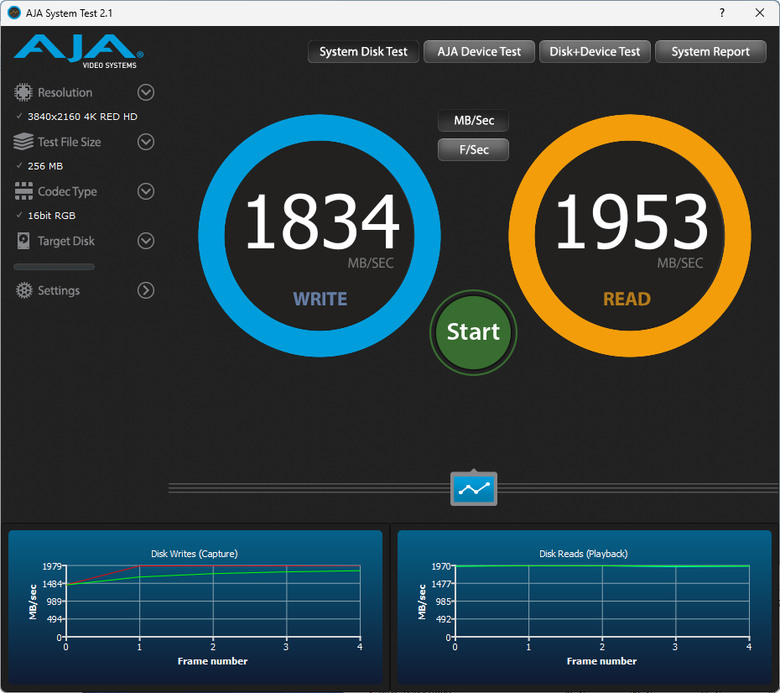
Task: Open the Settings panel arrow
Action: [x=146, y=290]
